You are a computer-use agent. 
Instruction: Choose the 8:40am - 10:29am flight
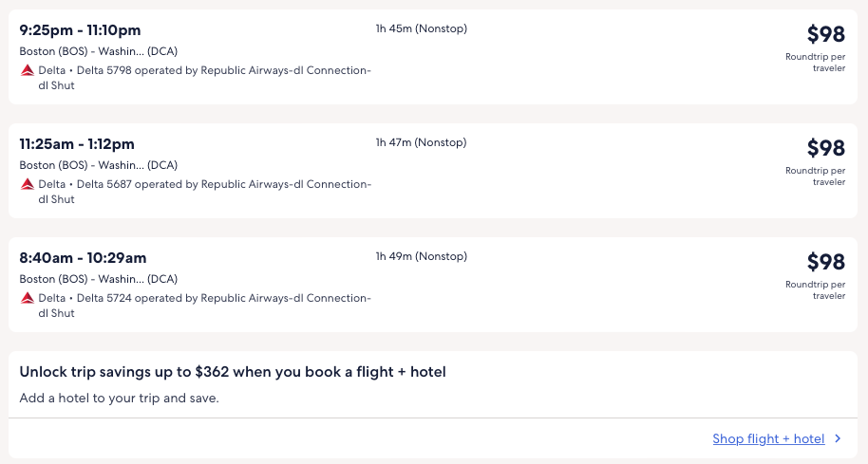click(83, 258)
